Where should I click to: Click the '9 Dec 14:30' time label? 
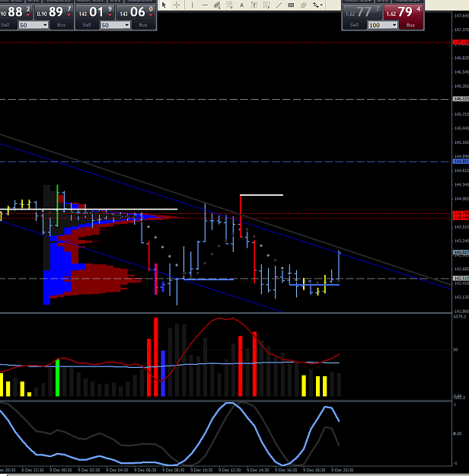tap(257, 470)
